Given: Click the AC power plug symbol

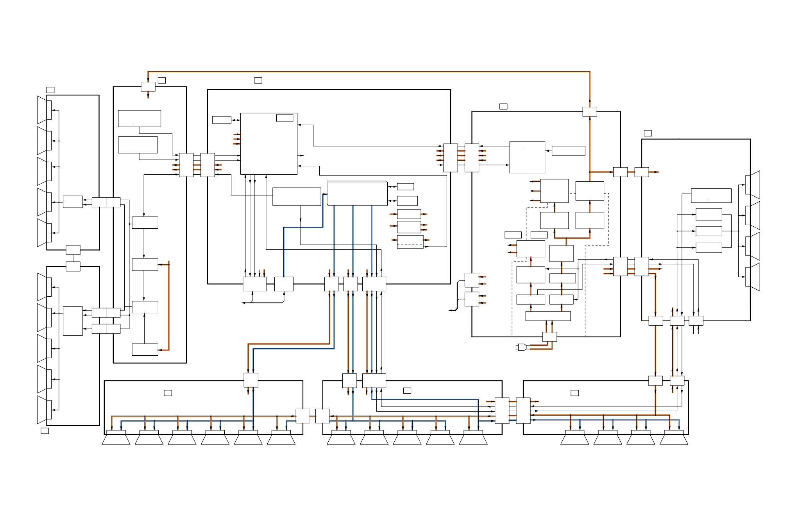Looking at the screenshot, I should (x=522, y=347).
